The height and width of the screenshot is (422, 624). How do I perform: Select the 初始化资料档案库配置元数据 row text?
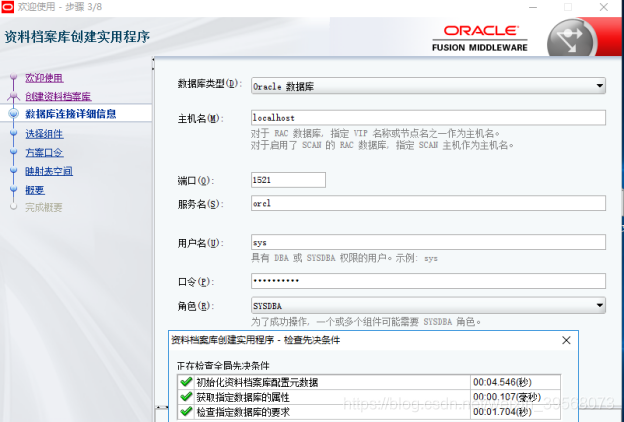pyautogui.click(x=257, y=383)
